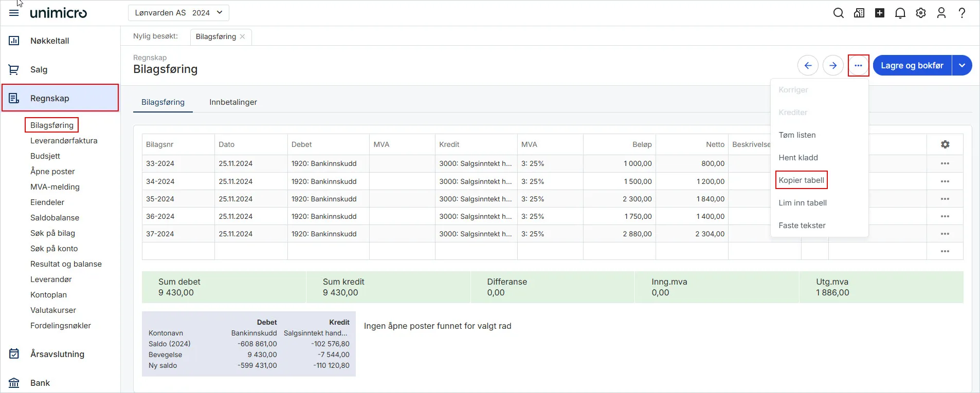Go to Resultat og balanse
This screenshot has width=980, height=393.
[66, 264]
